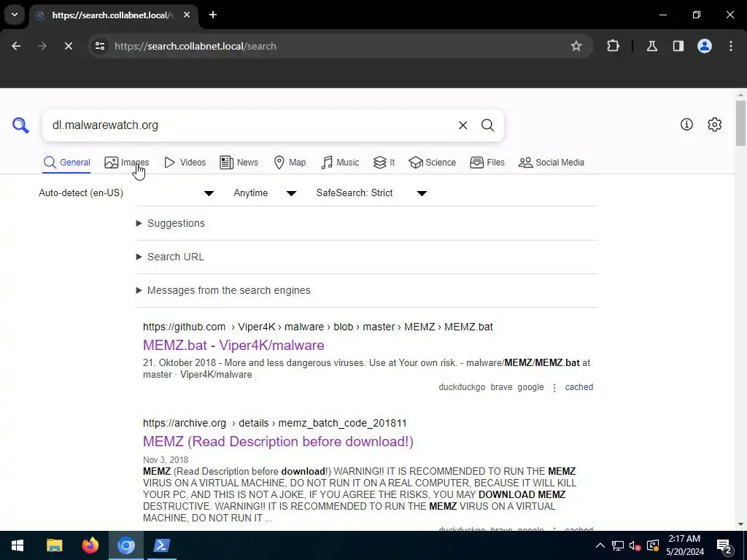The width and height of the screenshot is (747, 560).
Task: Open the Auto-detect (en-US) language dropdown
Action: (x=126, y=192)
